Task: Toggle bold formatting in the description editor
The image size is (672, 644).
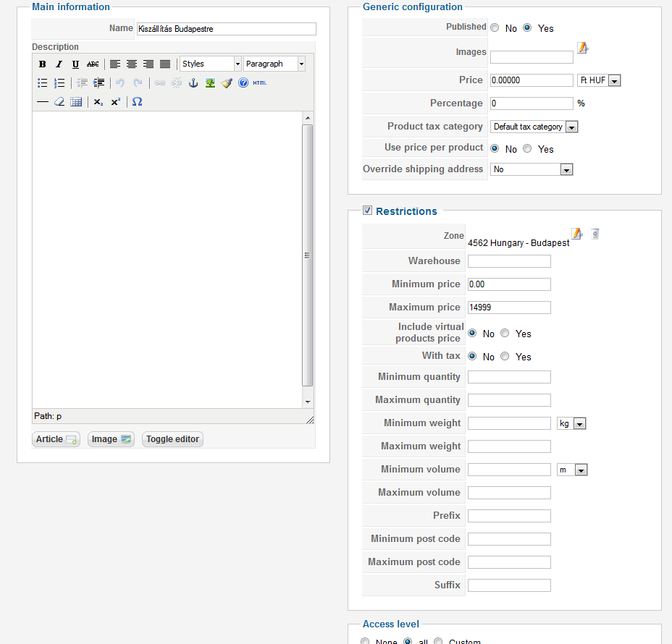Action: tap(42, 64)
